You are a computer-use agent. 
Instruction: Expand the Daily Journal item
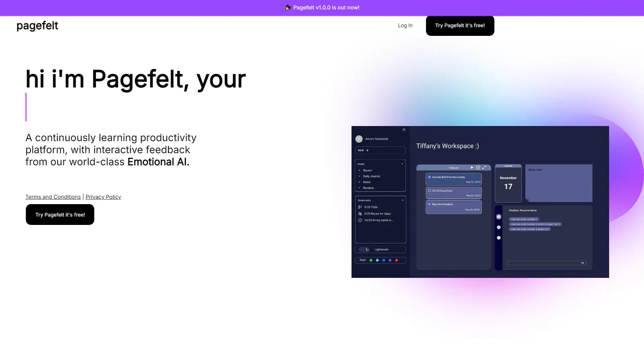[x=359, y=176]
